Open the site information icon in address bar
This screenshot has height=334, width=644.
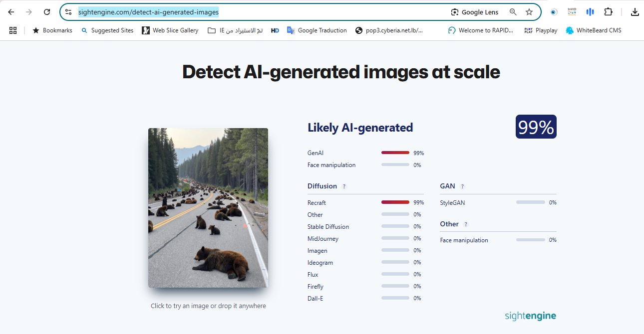tap(69, 12)
